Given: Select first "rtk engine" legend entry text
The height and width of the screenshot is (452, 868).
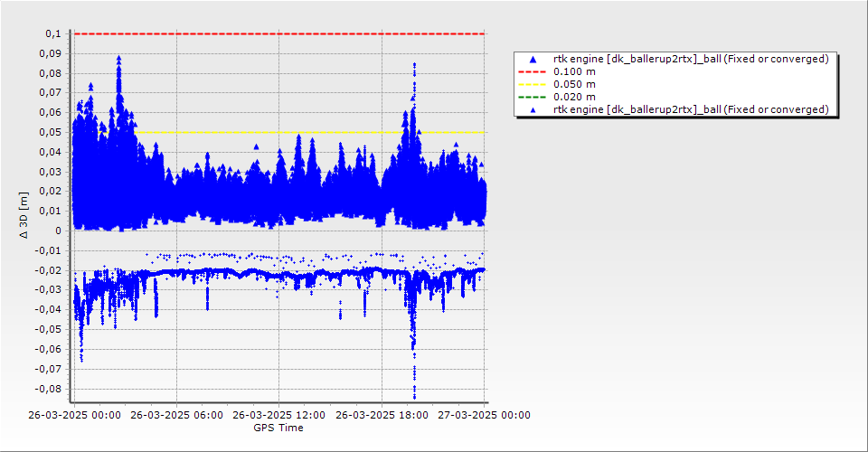Looking at the screenshot, I should click(x=691, y=59).
